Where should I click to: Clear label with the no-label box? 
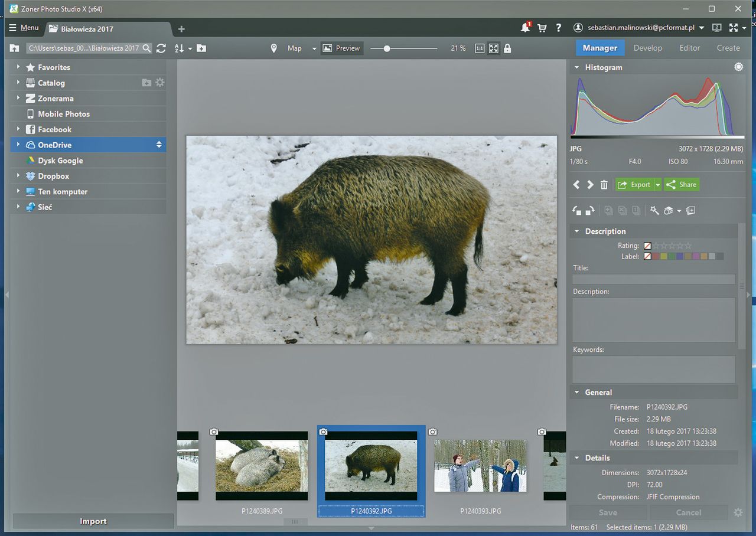pos(647,256)
